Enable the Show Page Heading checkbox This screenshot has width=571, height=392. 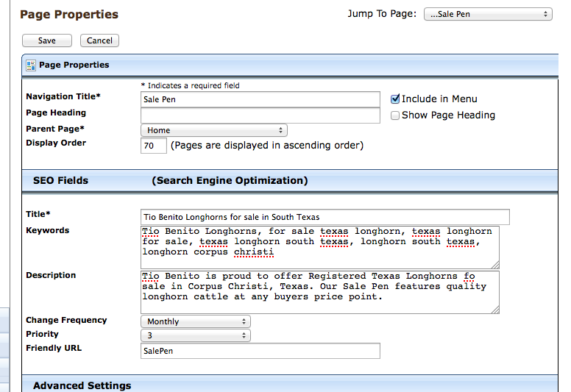point(395,115)
